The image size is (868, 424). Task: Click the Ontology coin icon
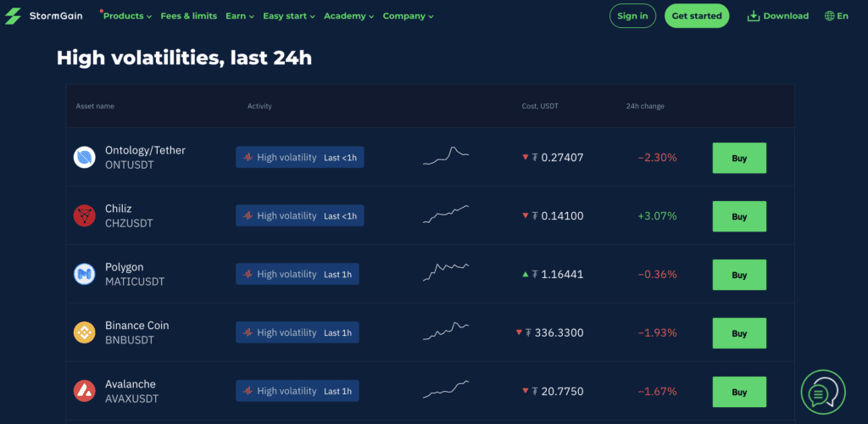coord(85,158)
